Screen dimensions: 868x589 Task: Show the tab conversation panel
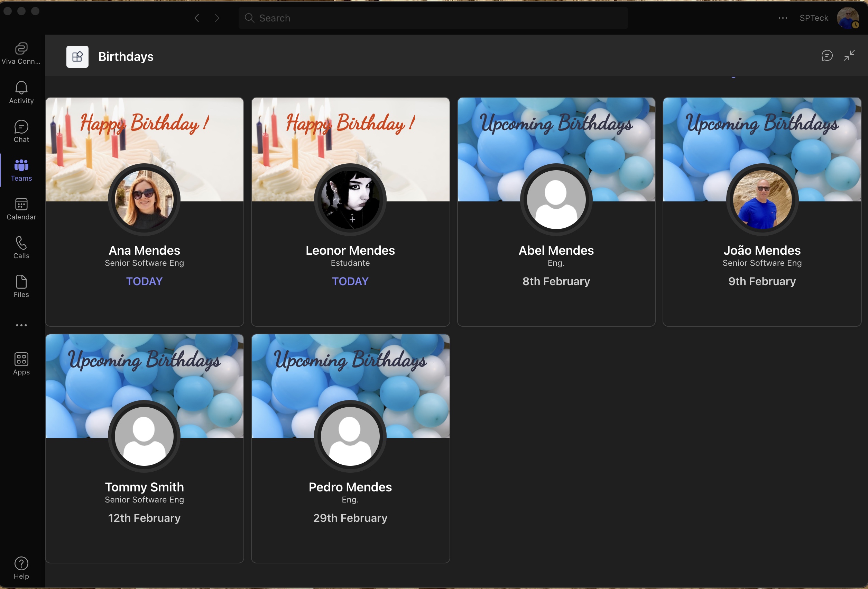tap(827, 56)
